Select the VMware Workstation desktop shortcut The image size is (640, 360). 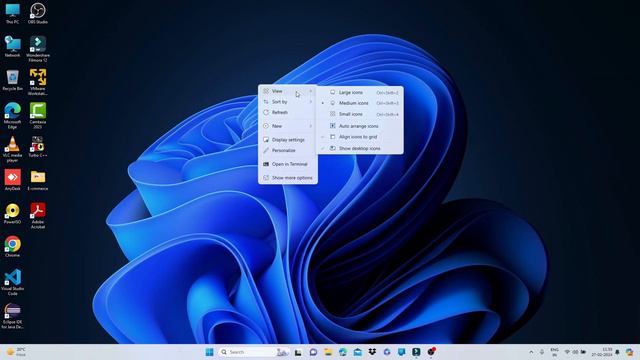38,82
